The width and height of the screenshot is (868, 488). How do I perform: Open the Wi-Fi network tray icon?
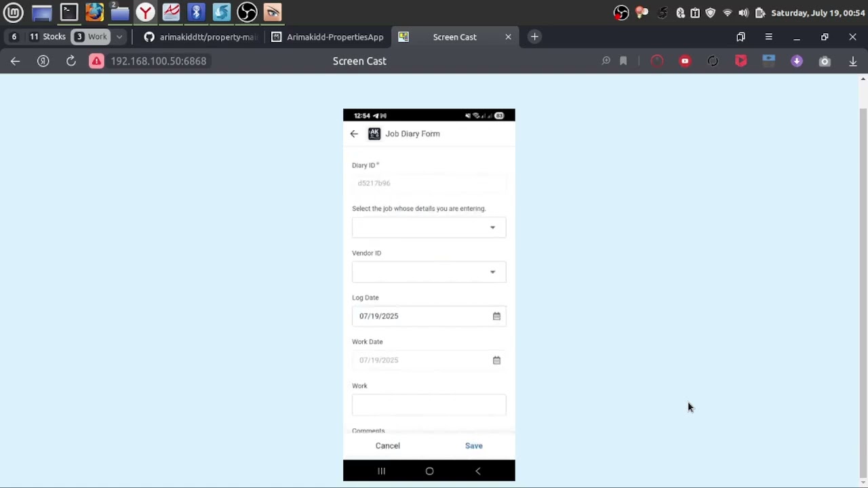[x=728, y=13]
